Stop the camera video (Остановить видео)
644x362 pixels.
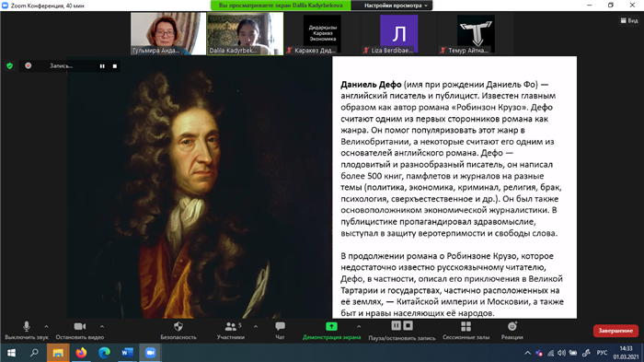point(80,331)
